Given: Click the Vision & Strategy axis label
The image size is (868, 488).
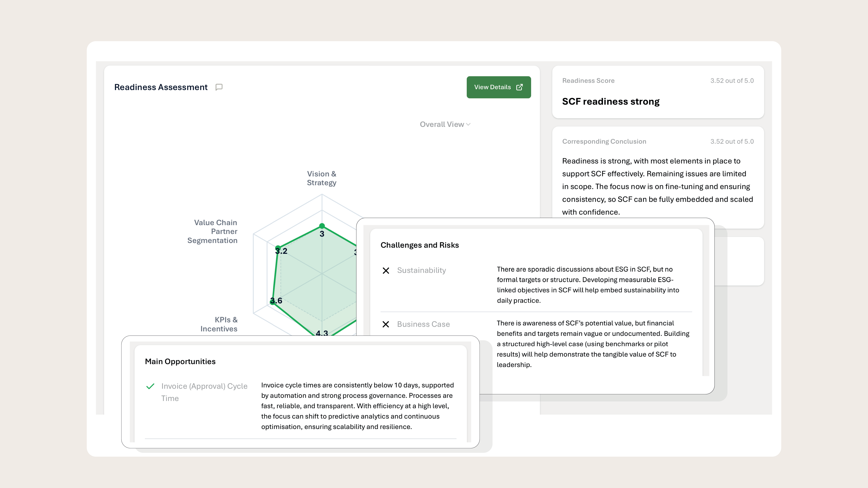Looking at the screenshot, I should (321, 178).
